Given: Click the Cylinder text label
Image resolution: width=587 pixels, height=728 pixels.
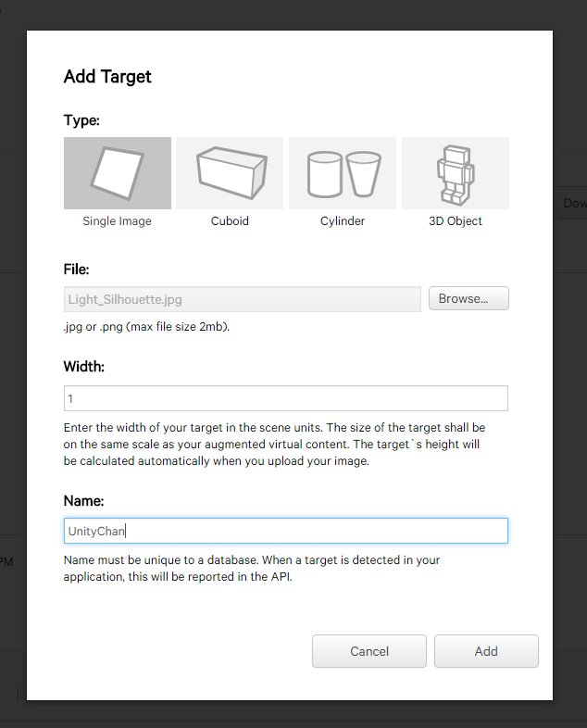Looking at the screenshot, I should (x=343, y=221).
